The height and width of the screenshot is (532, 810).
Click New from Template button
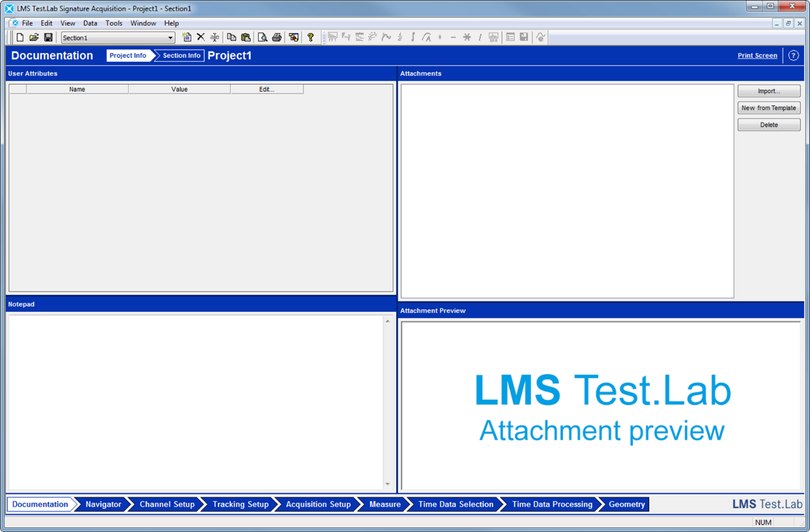(x=769, y=108)
